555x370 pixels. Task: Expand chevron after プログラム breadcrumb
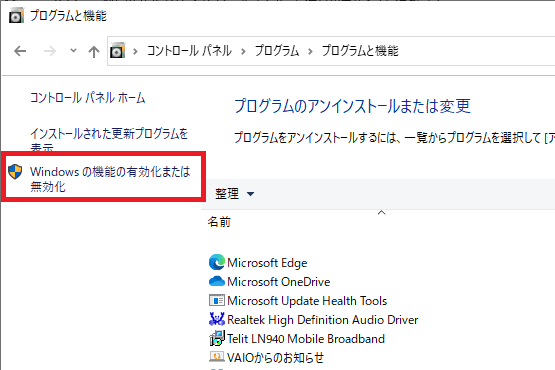pyautogui.click(x=310, y=51)
